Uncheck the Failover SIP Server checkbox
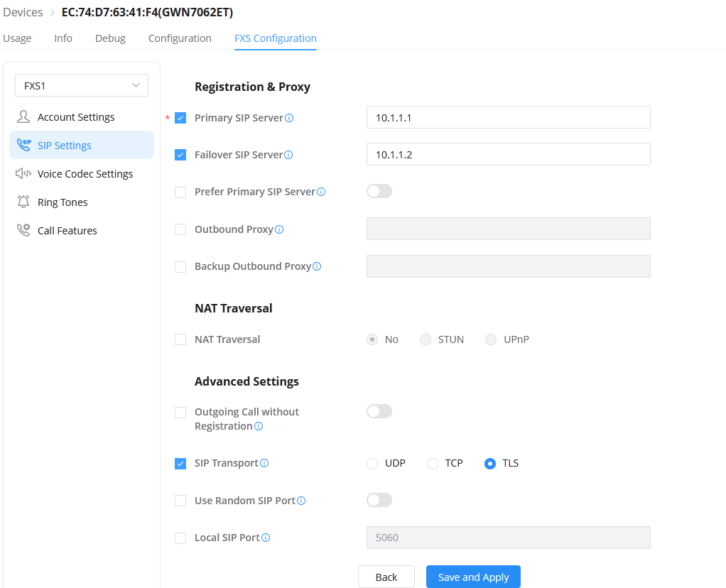Screen dimensions: 726x588 tap(180, 155)
